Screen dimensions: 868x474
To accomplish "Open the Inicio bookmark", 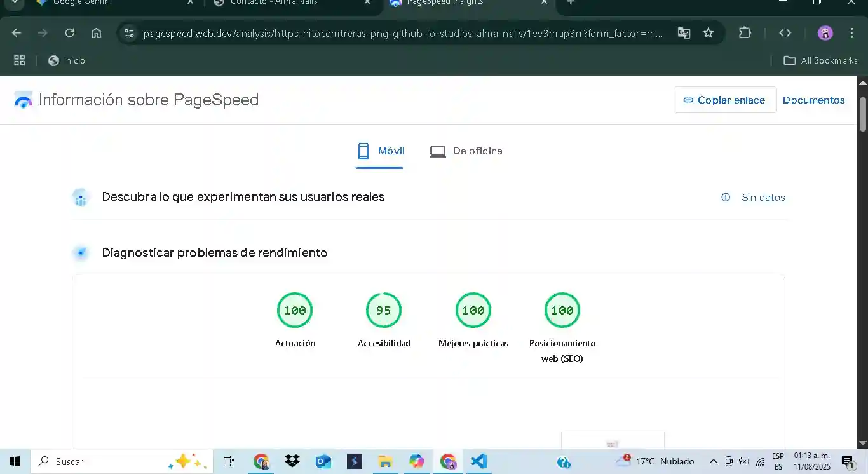I will click(x=67, y=60).
